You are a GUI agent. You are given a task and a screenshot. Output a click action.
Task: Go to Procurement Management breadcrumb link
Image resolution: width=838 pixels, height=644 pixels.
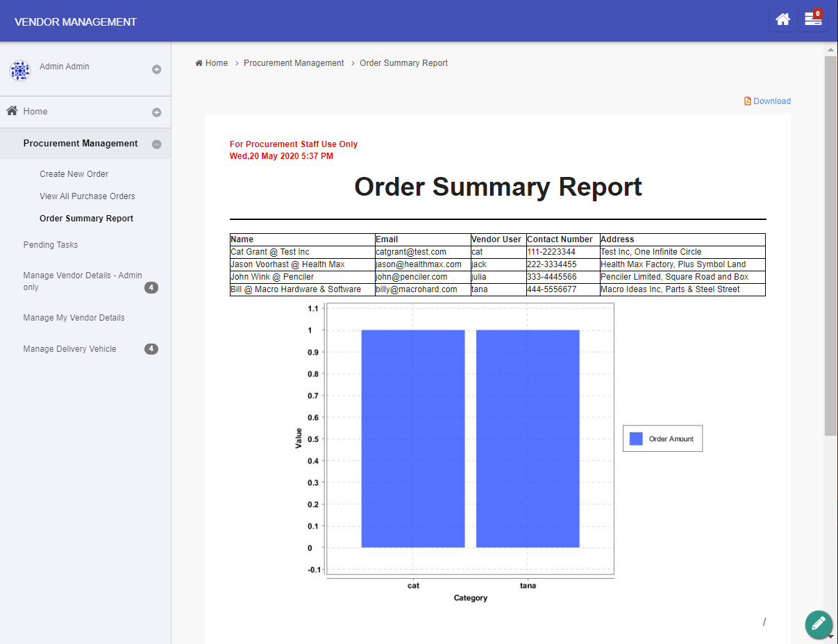coord(294,63)
